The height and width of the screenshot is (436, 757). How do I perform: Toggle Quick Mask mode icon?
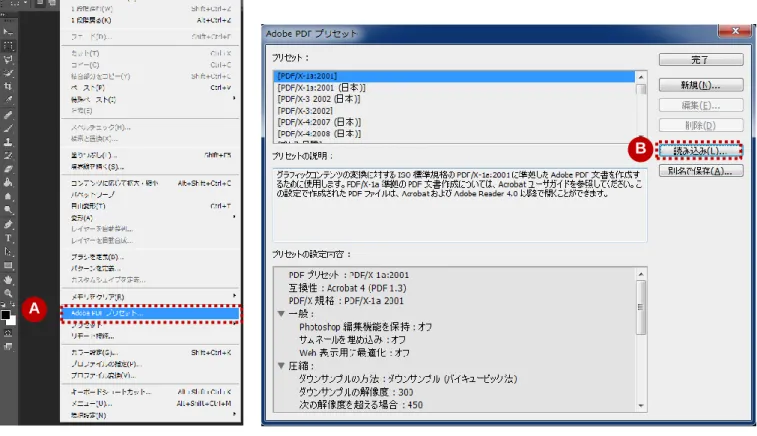pyautogui.click(x=8, y=333)
